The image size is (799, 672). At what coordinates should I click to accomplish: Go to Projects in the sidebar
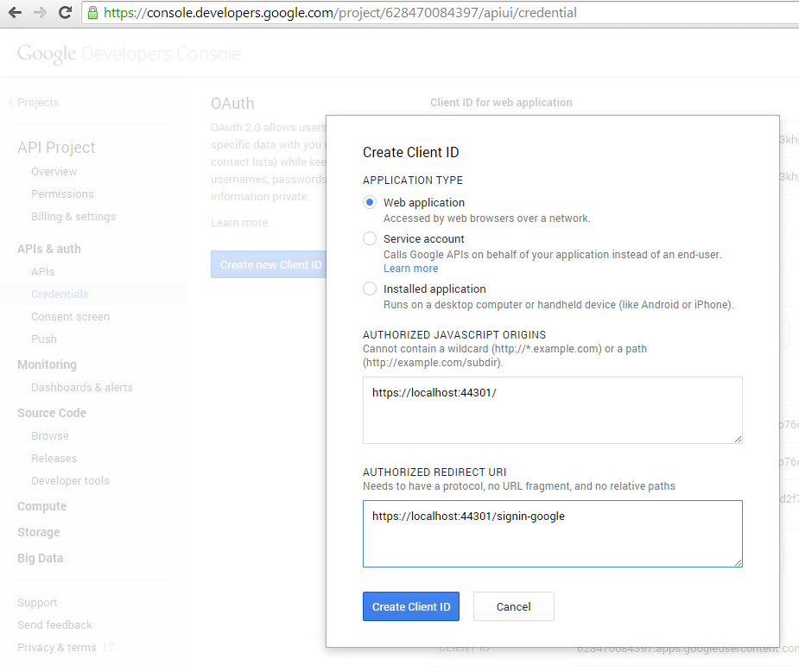pos(38,103)
